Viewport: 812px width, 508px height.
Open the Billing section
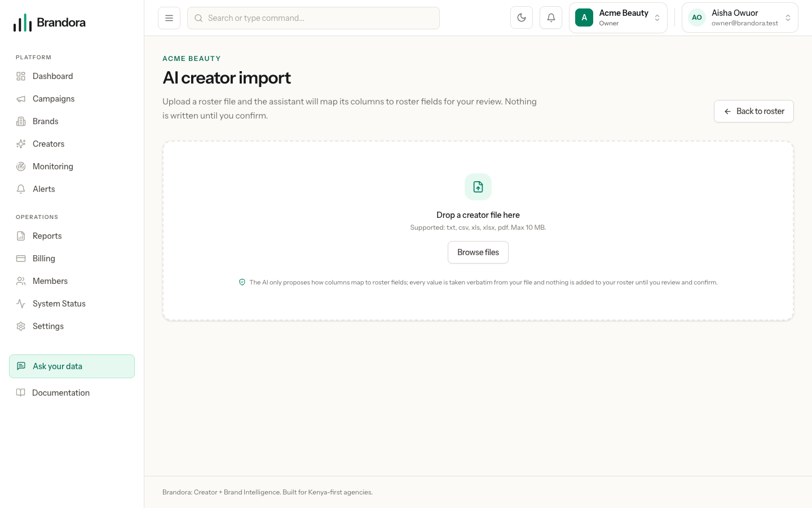point(72,259)
